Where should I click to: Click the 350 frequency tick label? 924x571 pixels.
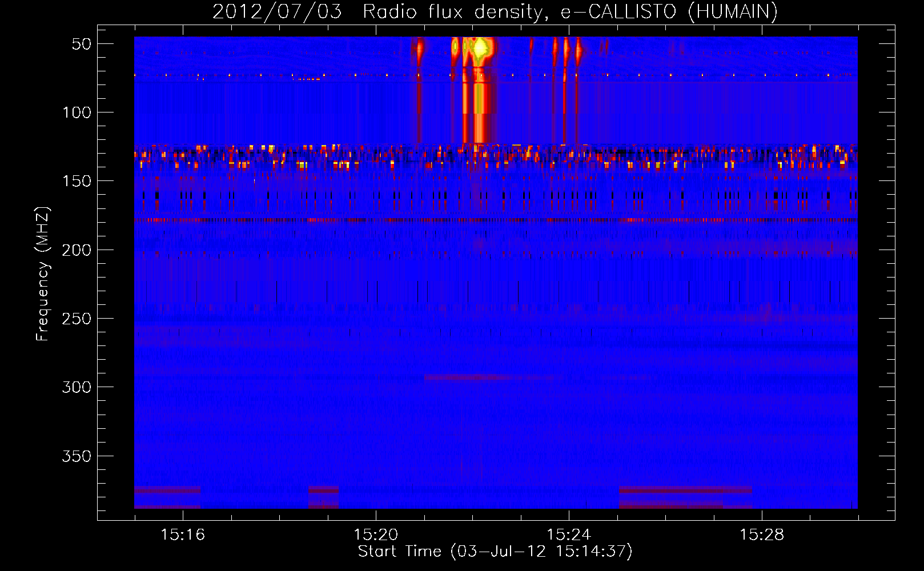point(77,456)
